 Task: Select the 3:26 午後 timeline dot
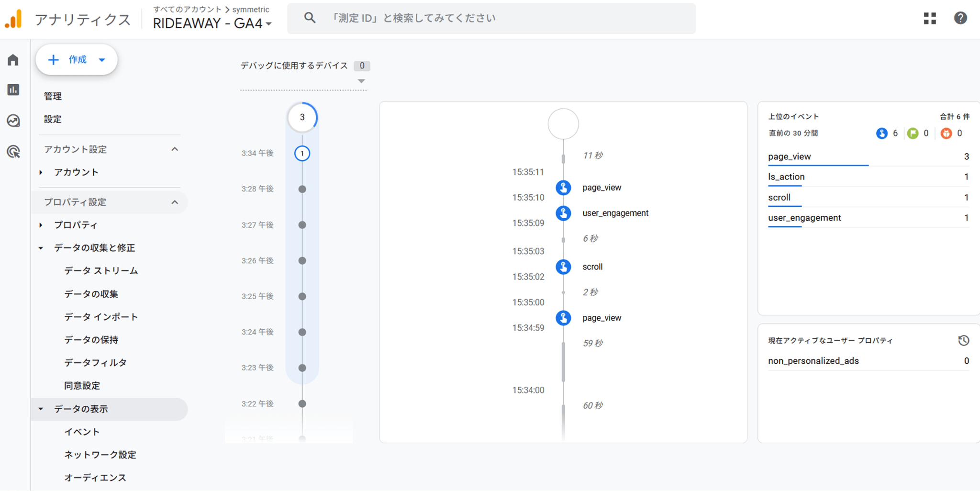tap(302, 261)
